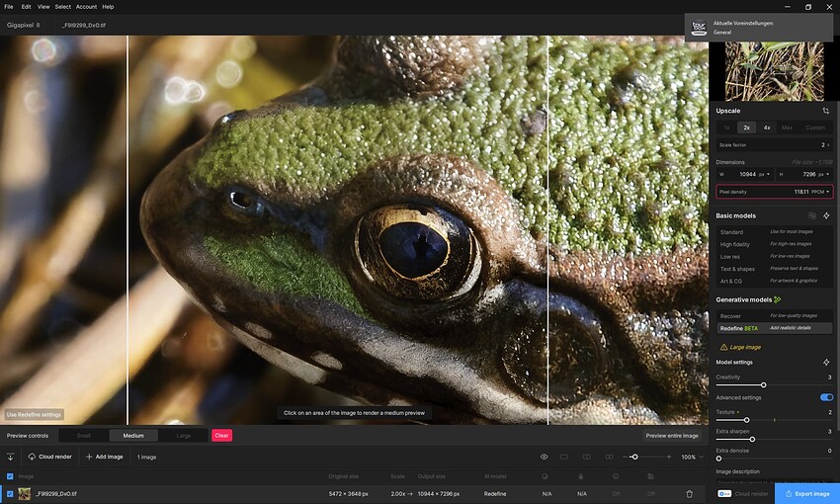The width and height of the screenshot is (840, 504).
Task: Uncheck the _F9I9299_DxO.tif row checkbox
Action: (x=10, y=494)
